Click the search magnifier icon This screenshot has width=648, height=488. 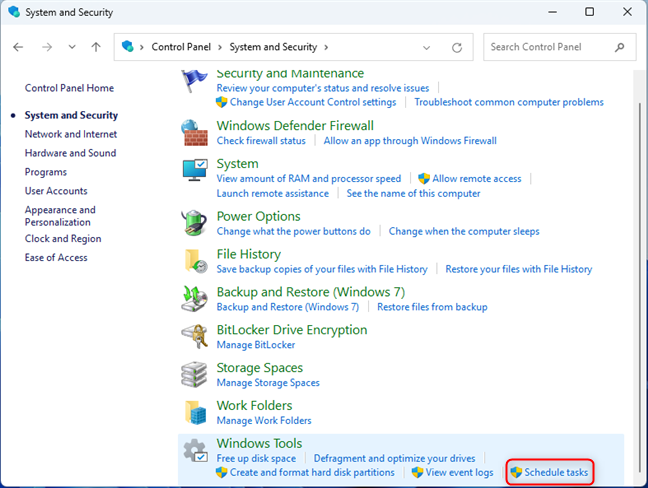pos(619,47)
